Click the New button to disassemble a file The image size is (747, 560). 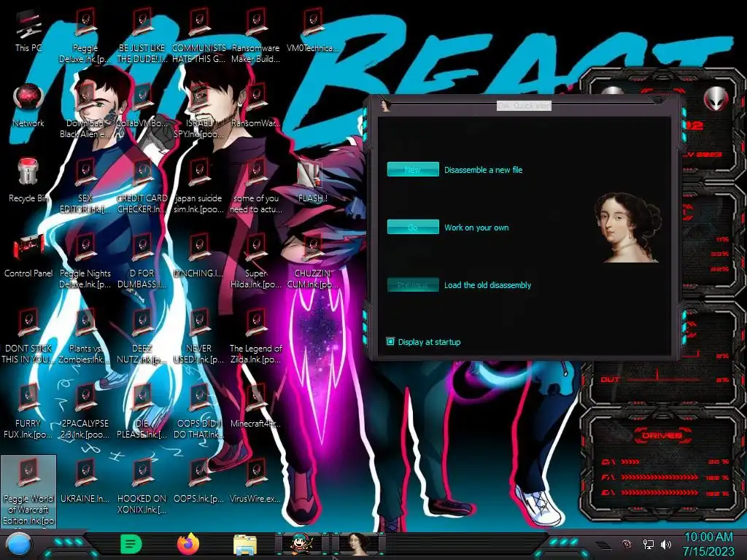tap(413, 169)
